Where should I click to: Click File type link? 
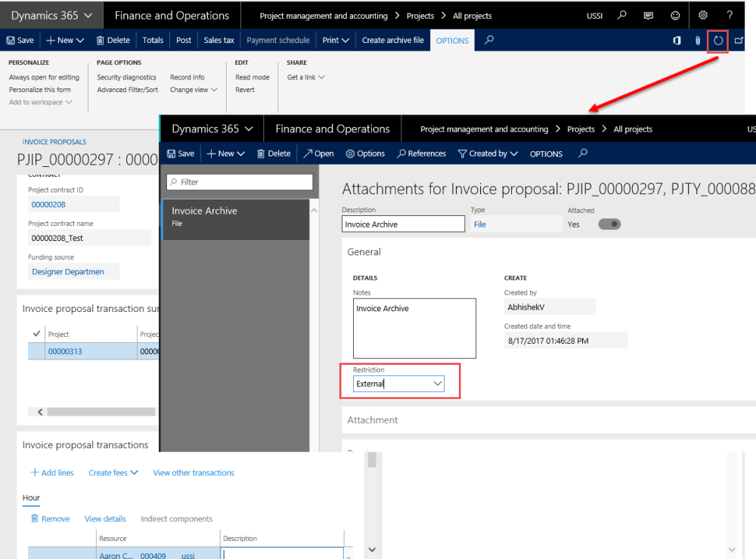point(480,224)
